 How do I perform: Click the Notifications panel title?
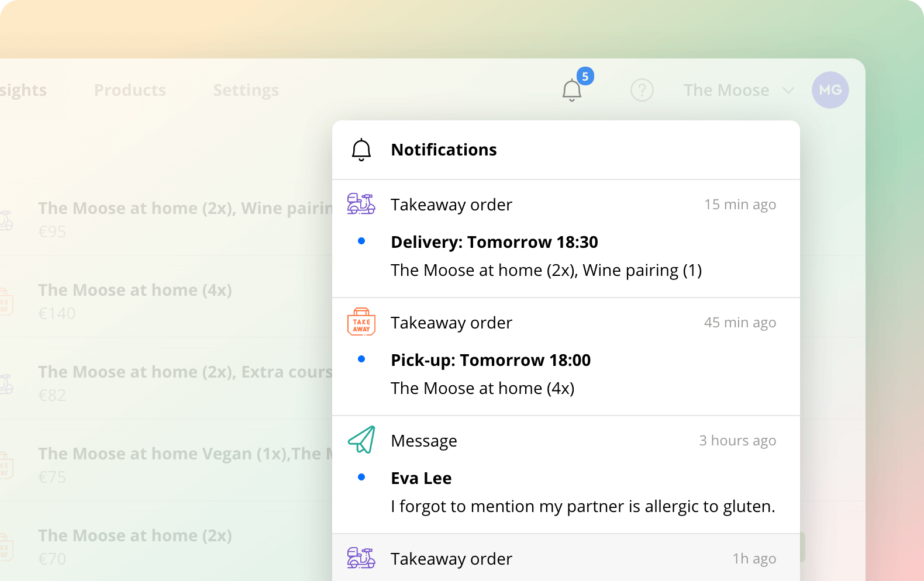(x=444, y=150)
